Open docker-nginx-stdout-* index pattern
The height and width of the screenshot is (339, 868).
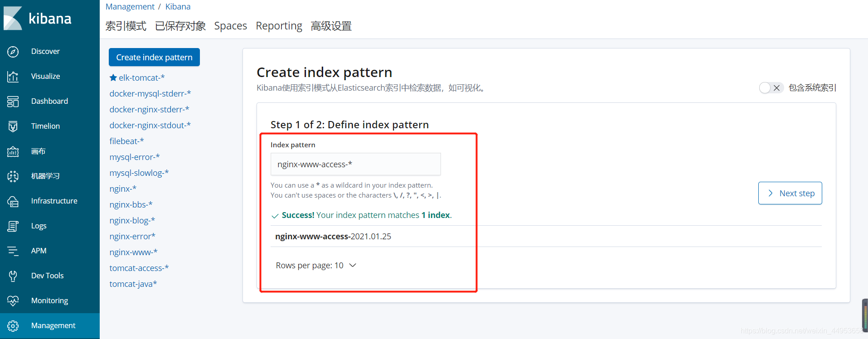point(150,125)
